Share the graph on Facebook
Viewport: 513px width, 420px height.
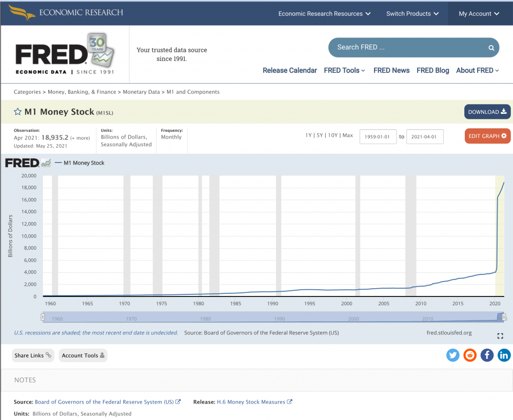(487, 355)
